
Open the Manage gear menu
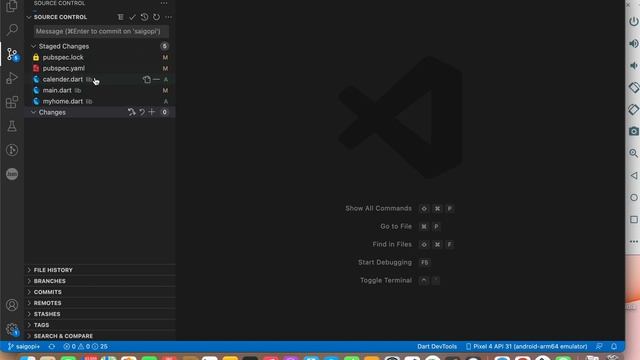click(12, 329)
